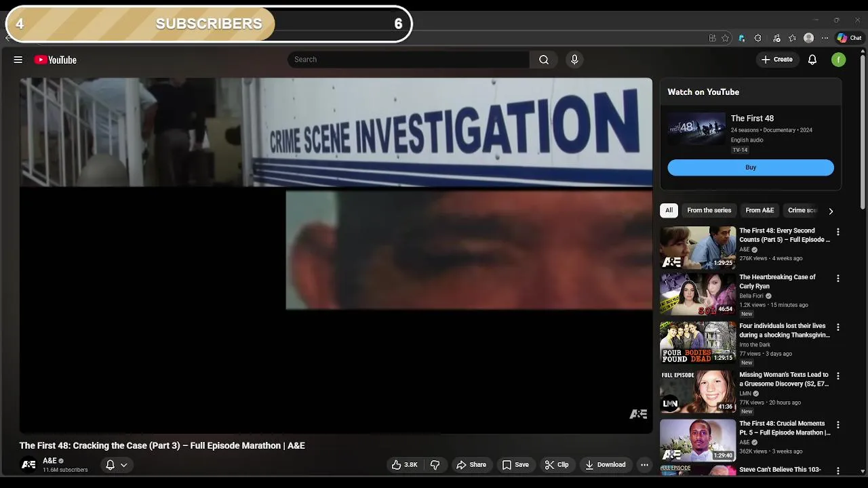Click '24 seasons • Documentary • 2024' text

771,130
